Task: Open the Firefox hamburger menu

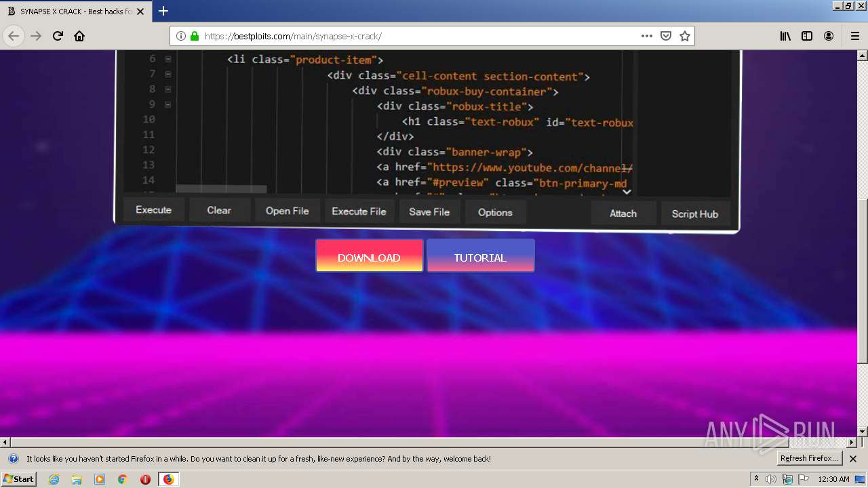Action: 854,36
